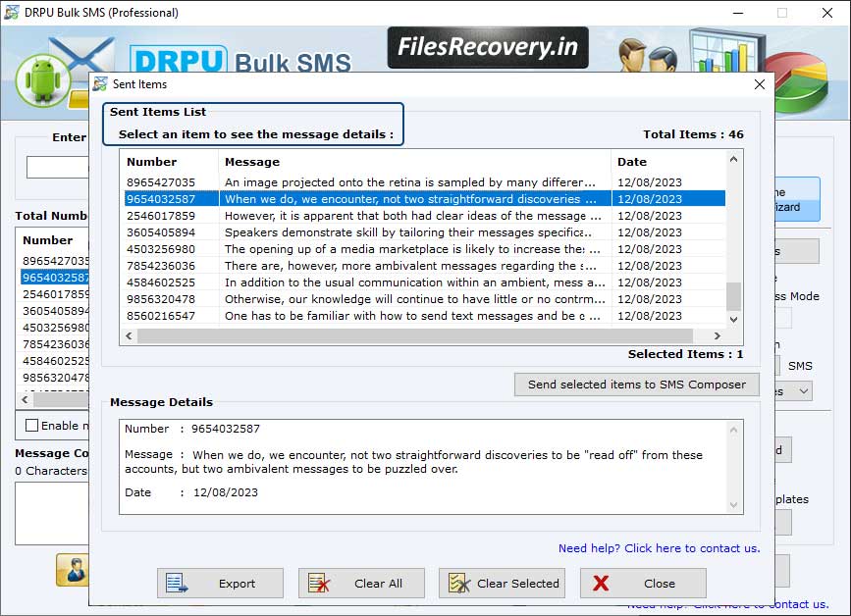Click the bar chart graphic in banner

725,51
